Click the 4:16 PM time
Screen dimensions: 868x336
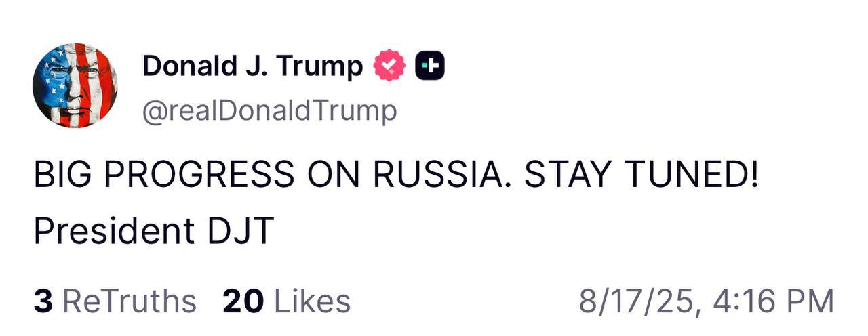pyautogui.click(x=774, y=302)
